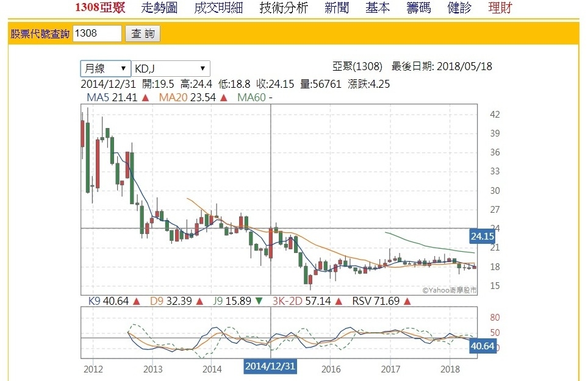This screenshot has height=381, width=588.
Task: Click the 2013 label on time axis
Action: [x=152, y=369]
